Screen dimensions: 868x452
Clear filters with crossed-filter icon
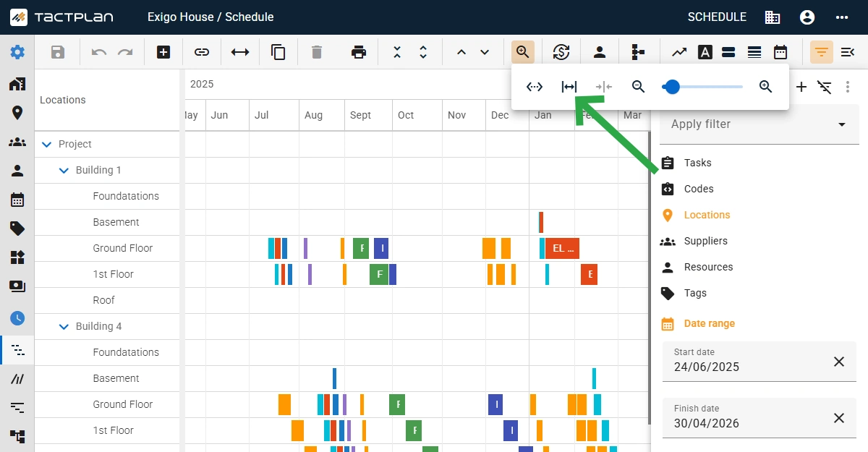click(x=825, y=88)
